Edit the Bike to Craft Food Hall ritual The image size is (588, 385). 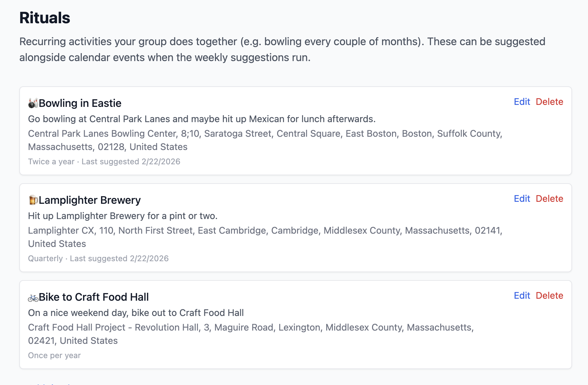click(x=522, y=296)
